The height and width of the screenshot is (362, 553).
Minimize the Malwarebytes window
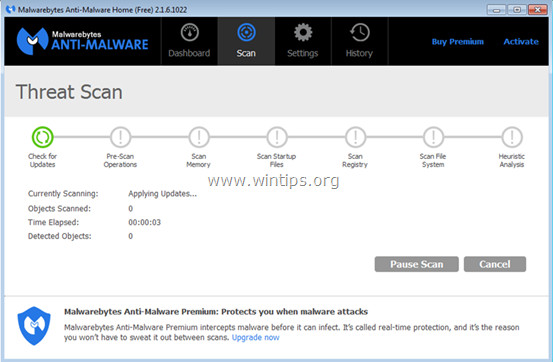tap(497, 10)
